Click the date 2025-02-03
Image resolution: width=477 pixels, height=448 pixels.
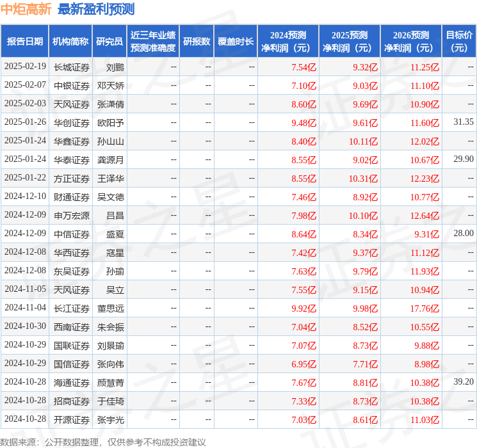pos(25,104)
